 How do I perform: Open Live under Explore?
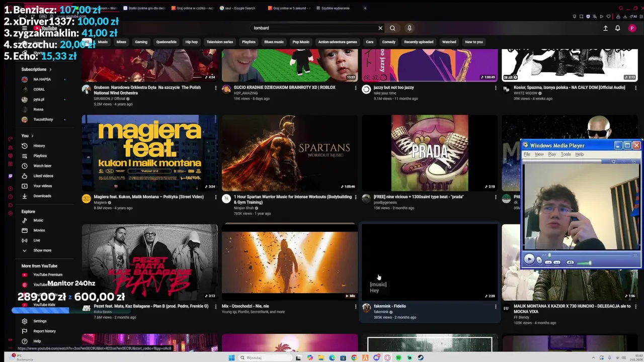[37, 240]
